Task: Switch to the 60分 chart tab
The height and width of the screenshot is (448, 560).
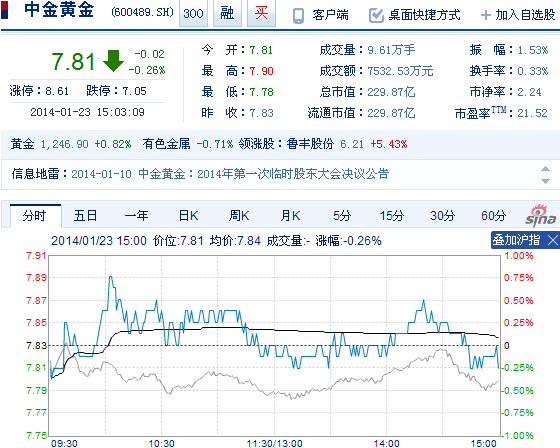Action: (494, 216)
